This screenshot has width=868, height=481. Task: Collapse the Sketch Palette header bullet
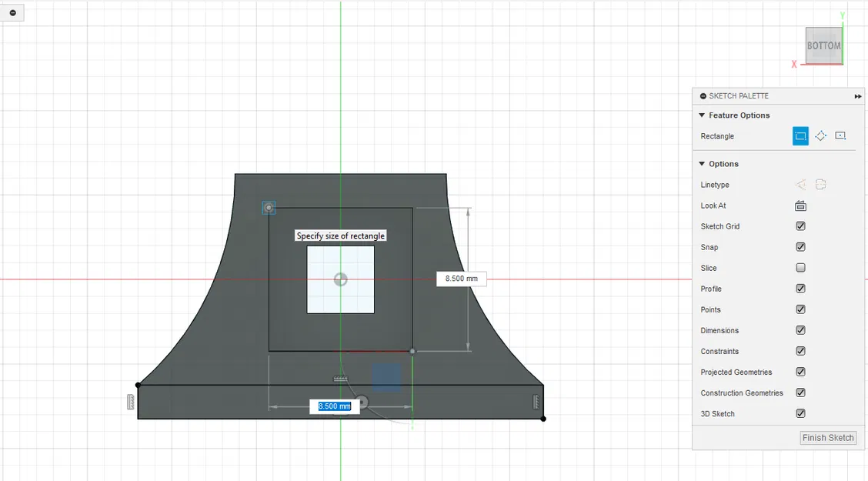point(703,96)
